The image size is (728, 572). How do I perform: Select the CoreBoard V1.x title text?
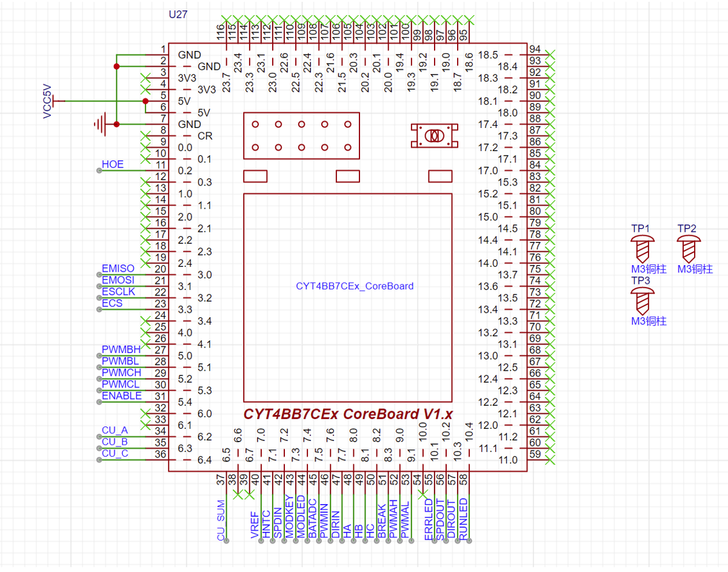click(348, 414)
